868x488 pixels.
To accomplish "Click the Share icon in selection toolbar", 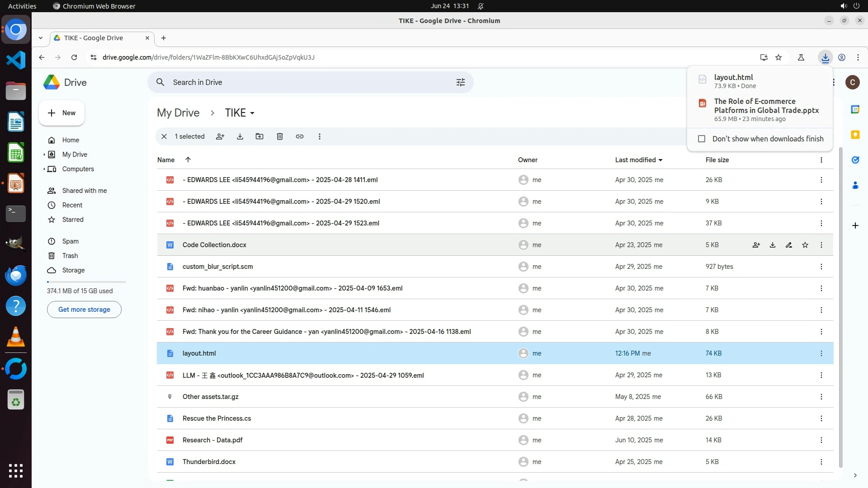I will pos(220,136).
